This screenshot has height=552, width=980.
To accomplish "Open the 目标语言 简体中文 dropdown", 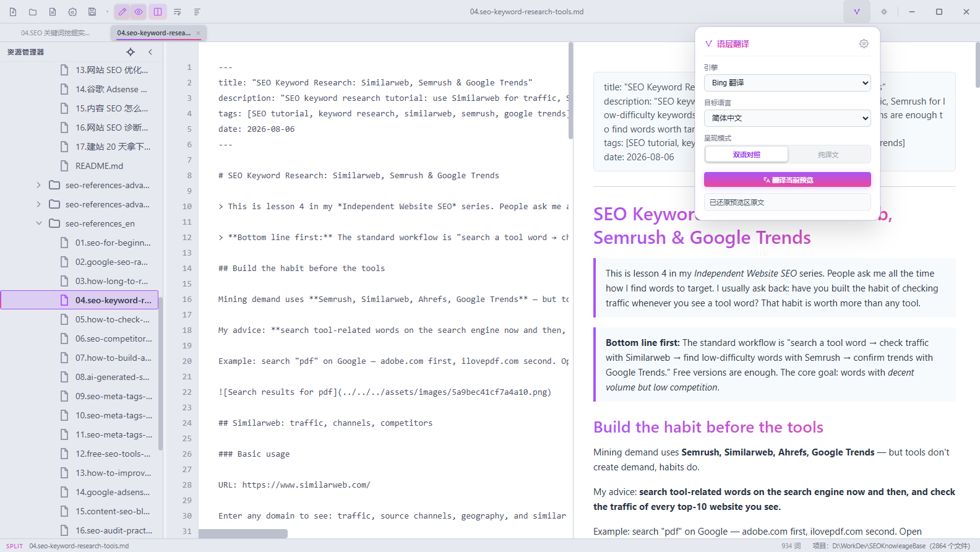I will pos(788,118).
